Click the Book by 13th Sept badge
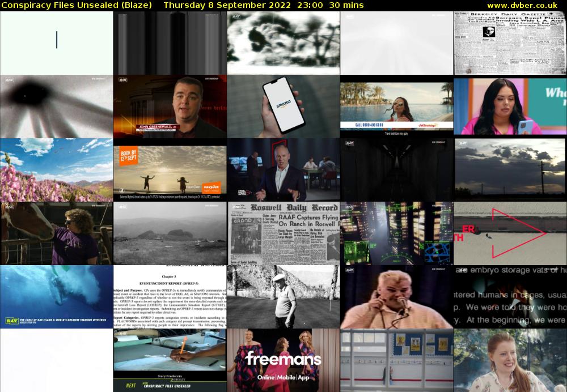The image size is (567, 392). pos(129,157)
